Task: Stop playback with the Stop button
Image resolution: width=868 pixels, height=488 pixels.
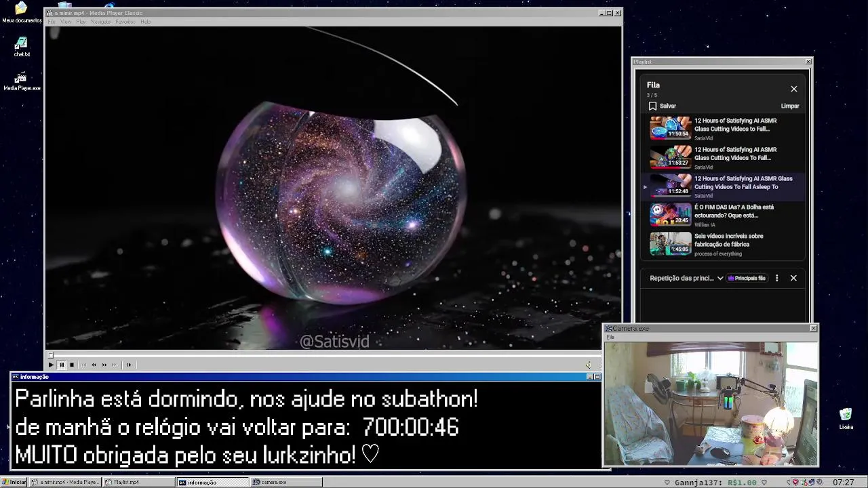Action: [x=72, y=365]
